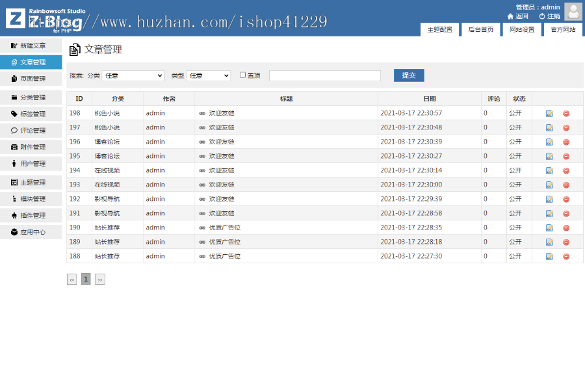Edit article 196 via pencil icon
Viewport: 585px width, 392px height.
click(x=549, y=142)
